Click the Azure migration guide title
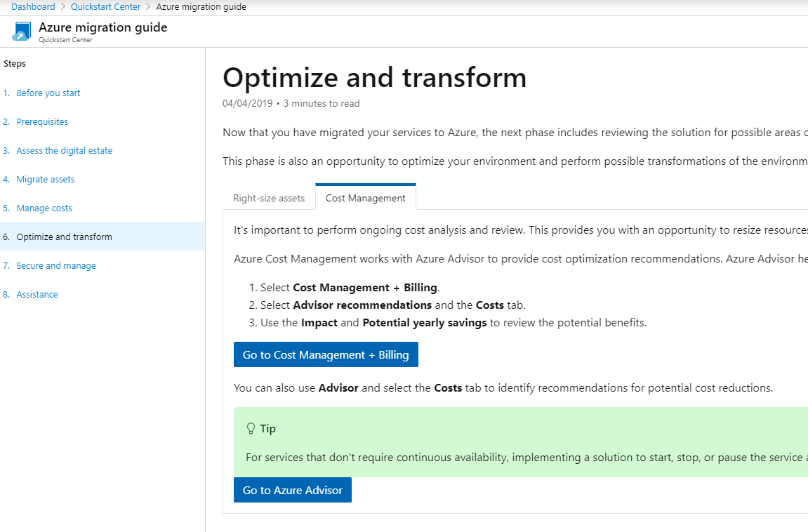The height and width of the screenshot is (532, 808). 103,27
